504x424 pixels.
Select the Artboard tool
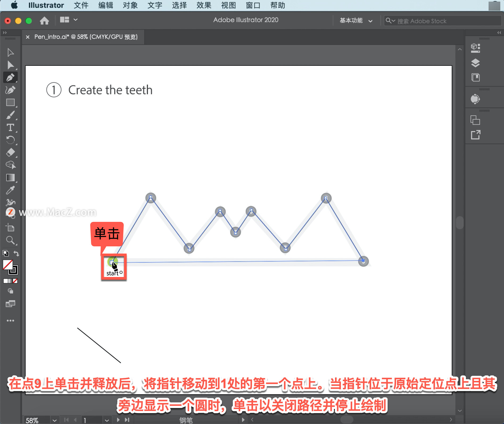click(x=10, y=228)
